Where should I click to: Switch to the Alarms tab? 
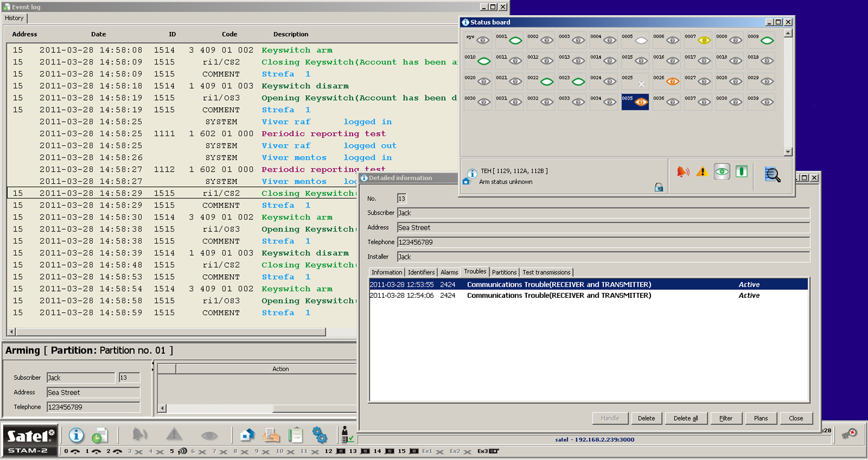(x=449, y=273)
